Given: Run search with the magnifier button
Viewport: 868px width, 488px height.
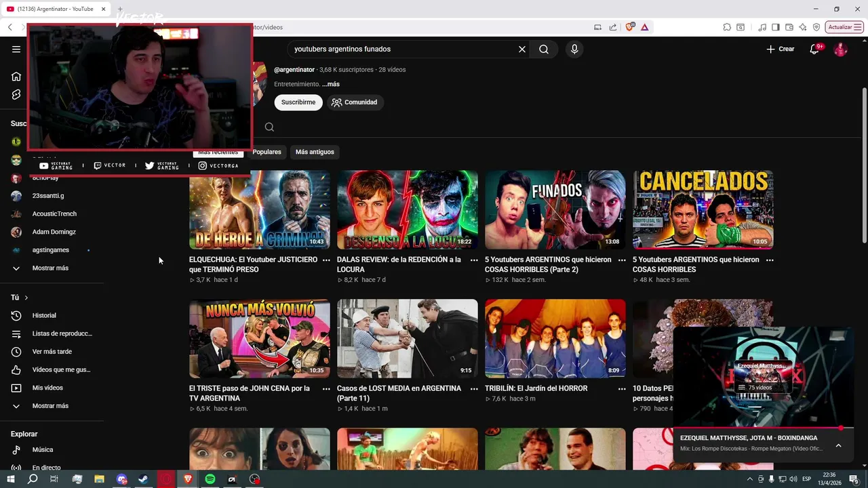Looking at the screenshot, I should coord(544,49).
